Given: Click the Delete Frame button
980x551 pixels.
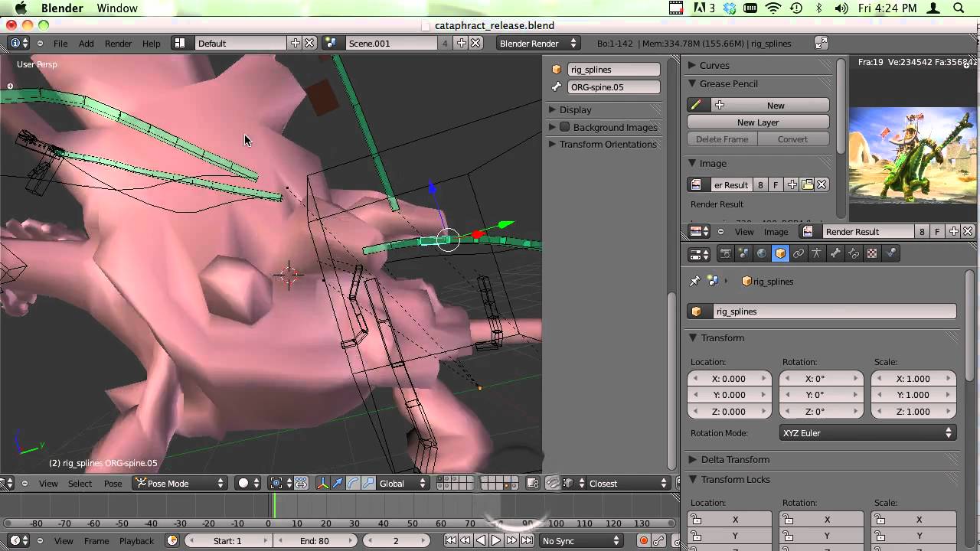Looking at the screenshot, I should coord(722,139).
